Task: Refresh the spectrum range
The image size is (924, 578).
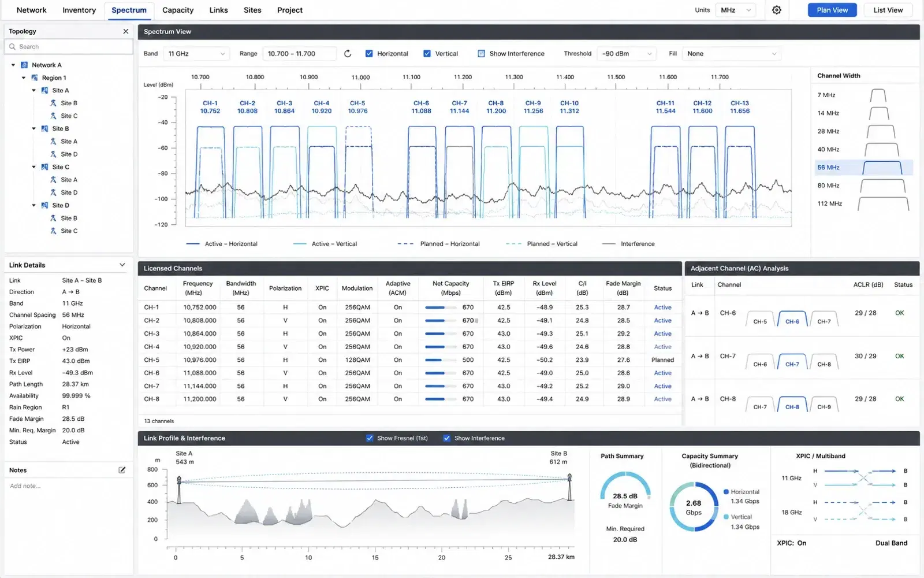Action: [x=348, y=54]
